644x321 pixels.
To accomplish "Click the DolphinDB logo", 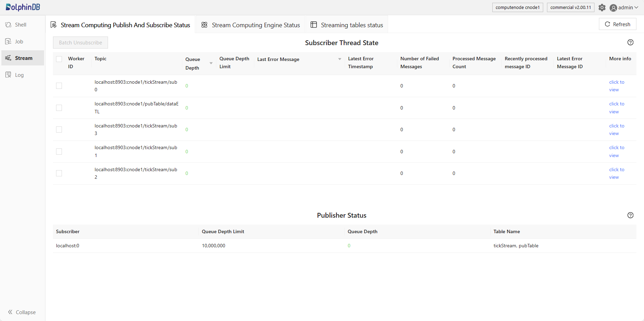I will pyautogui.click(x=23, y=7).
